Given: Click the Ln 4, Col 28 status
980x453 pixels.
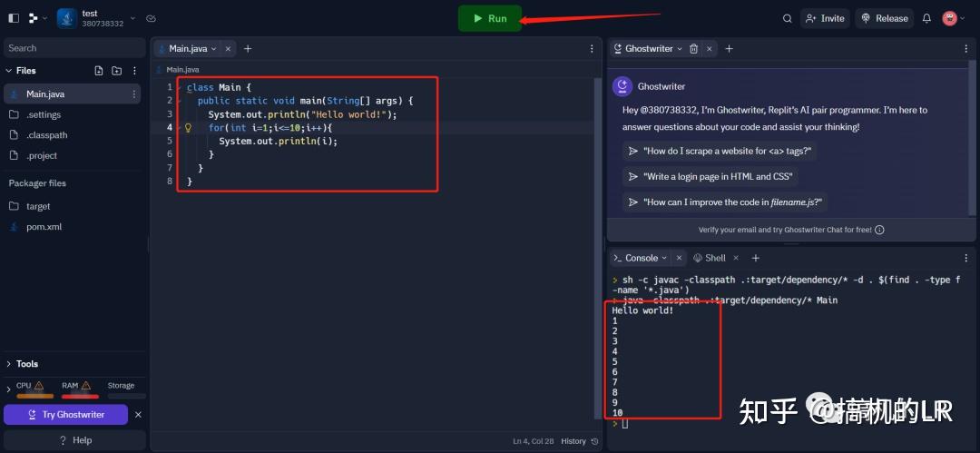Looking at the screenshot, I should click(534, 441).
